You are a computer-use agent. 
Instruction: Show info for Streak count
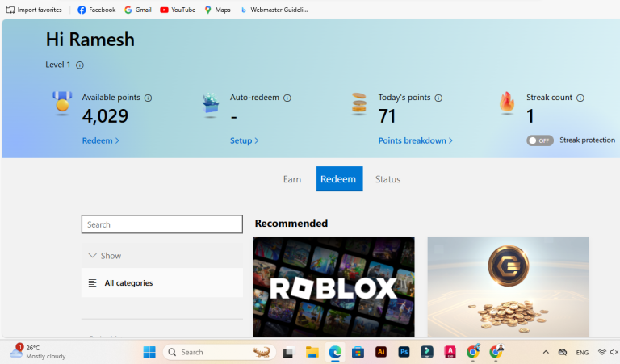pos(580,98)
